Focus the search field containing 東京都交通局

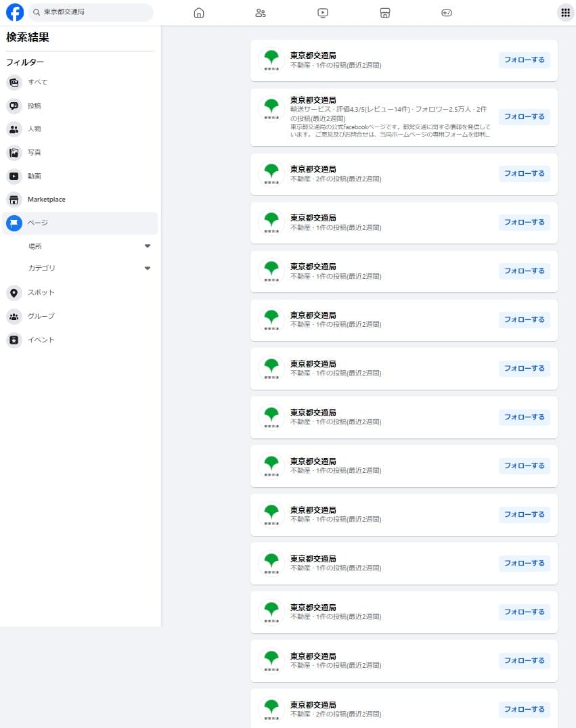(x=91, y=13)
